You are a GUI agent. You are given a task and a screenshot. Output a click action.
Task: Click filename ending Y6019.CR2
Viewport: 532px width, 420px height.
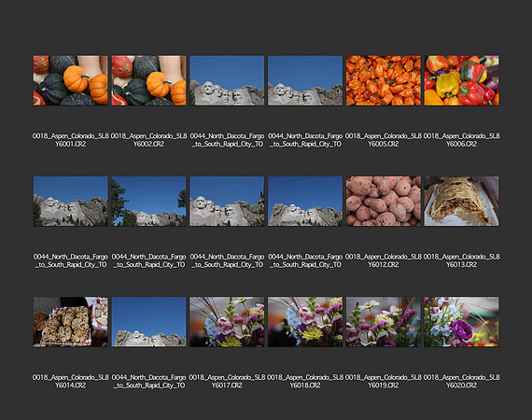pos(384,382)
